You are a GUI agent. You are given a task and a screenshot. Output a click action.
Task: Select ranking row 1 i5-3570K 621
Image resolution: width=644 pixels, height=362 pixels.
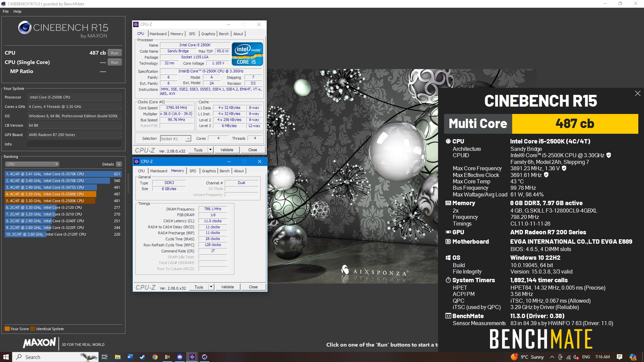click(x=63, y=174)
